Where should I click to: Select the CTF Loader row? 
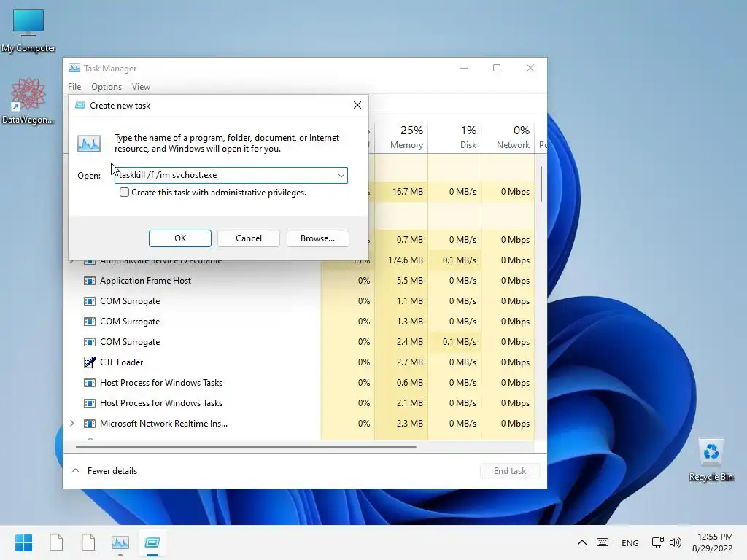[300, 362]
